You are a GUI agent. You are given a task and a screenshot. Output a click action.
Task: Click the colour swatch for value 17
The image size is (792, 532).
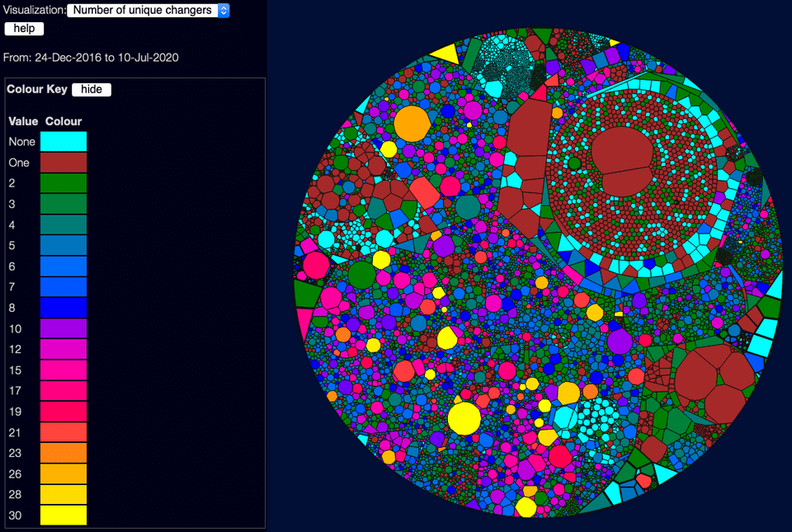pos(64,391)
